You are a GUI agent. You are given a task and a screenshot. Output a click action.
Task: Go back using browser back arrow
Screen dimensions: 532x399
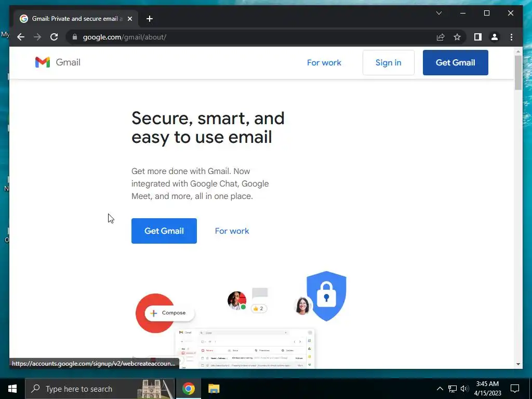[x=21, y=37]
